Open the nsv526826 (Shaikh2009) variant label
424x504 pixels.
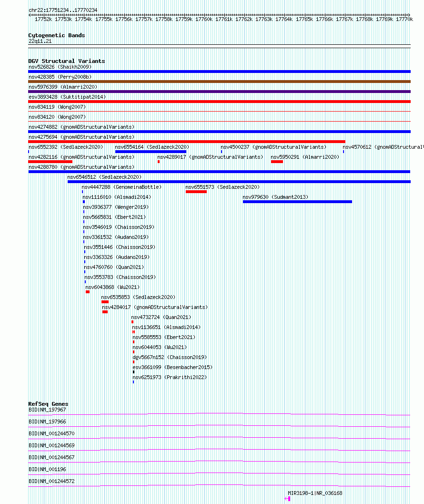60,67
